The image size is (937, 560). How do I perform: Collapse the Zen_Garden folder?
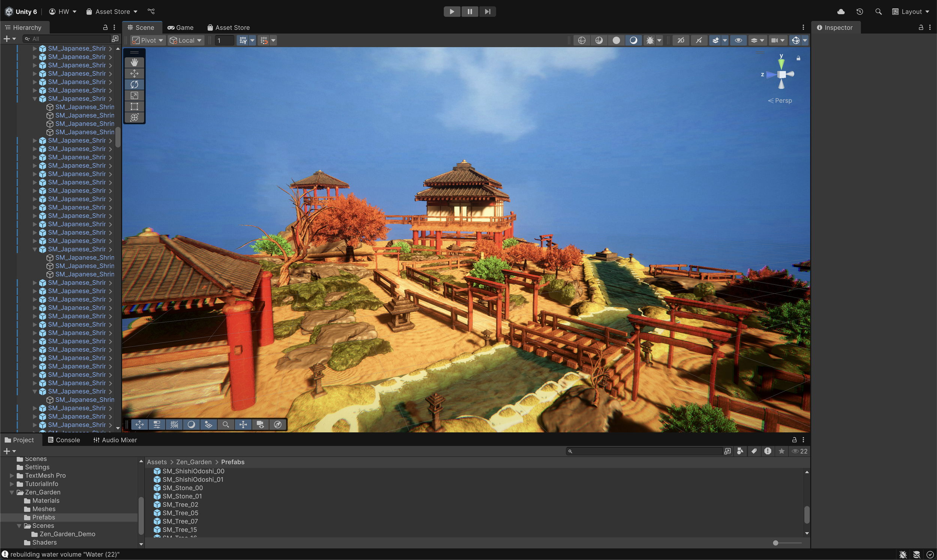tap(12, 492)
